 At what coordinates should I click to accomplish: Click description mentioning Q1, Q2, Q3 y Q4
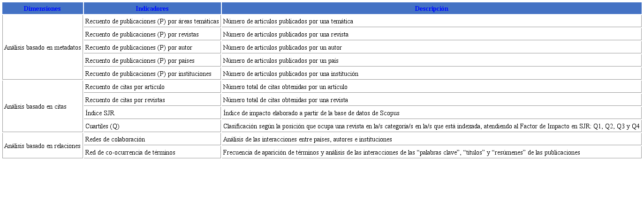point(431,126)
